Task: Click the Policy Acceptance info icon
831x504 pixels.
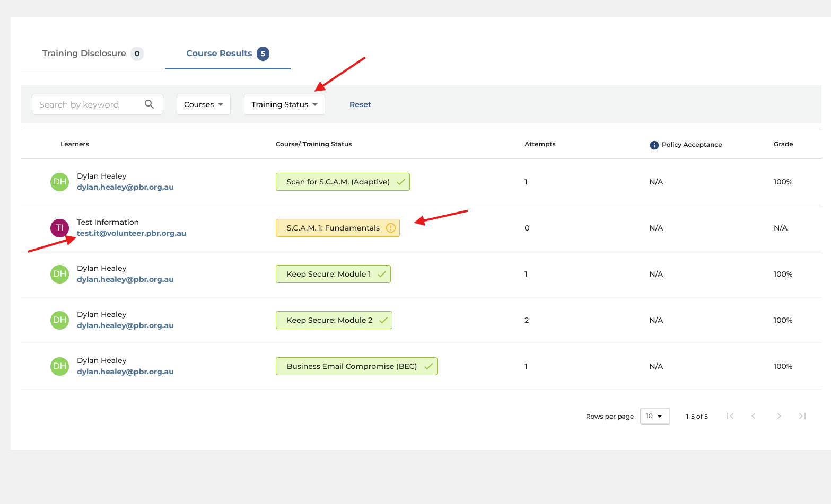Action: (654, 145)
